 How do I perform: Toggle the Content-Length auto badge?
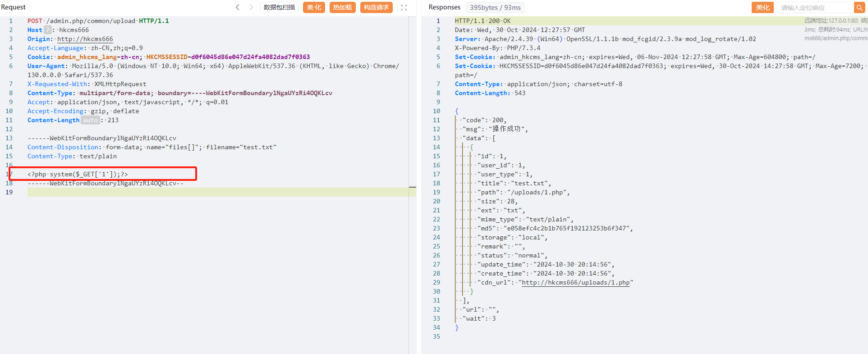90,120
